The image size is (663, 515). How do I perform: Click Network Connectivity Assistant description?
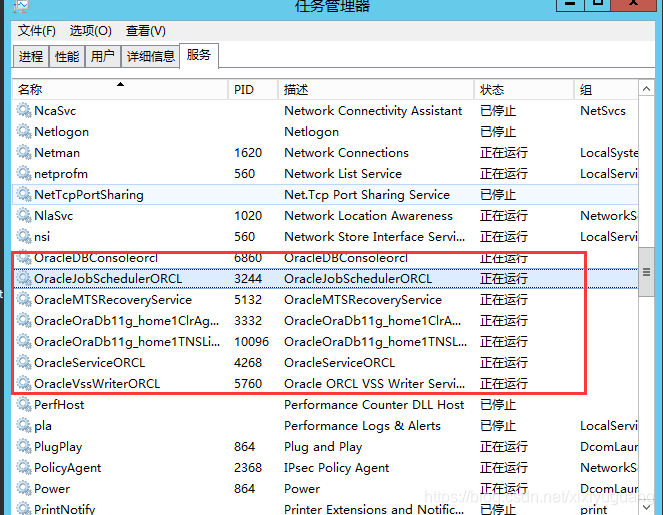[x=373, y=110]
